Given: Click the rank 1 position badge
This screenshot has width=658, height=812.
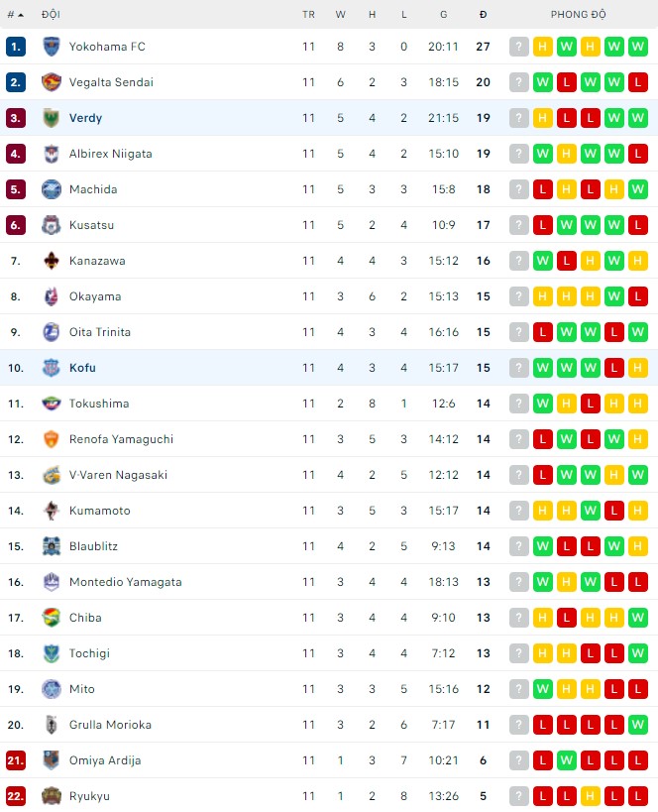Looking at the screenshot, I should tap(15, 47).
